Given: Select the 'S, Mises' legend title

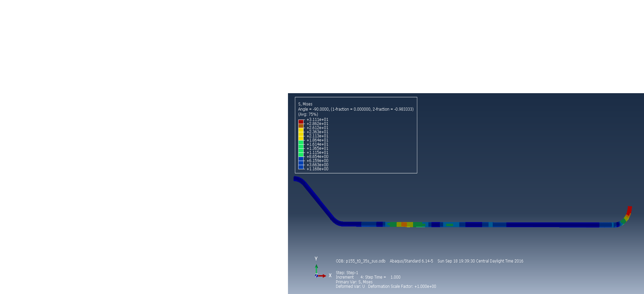Looking at the screenshot, I should tap(305, 104).
